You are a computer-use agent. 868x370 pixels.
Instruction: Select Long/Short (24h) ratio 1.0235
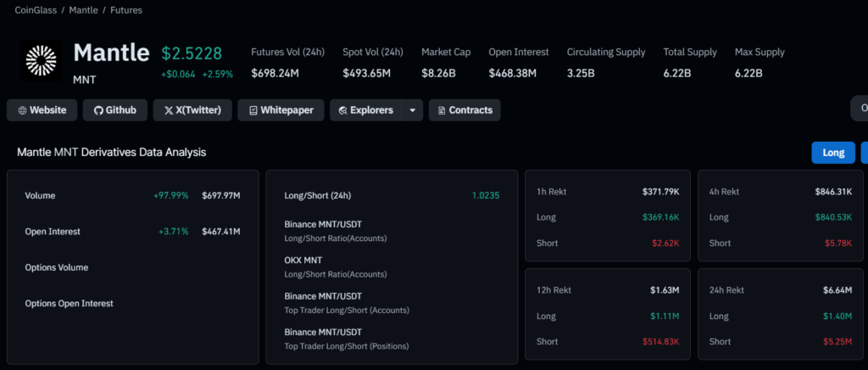pos(486,195)
